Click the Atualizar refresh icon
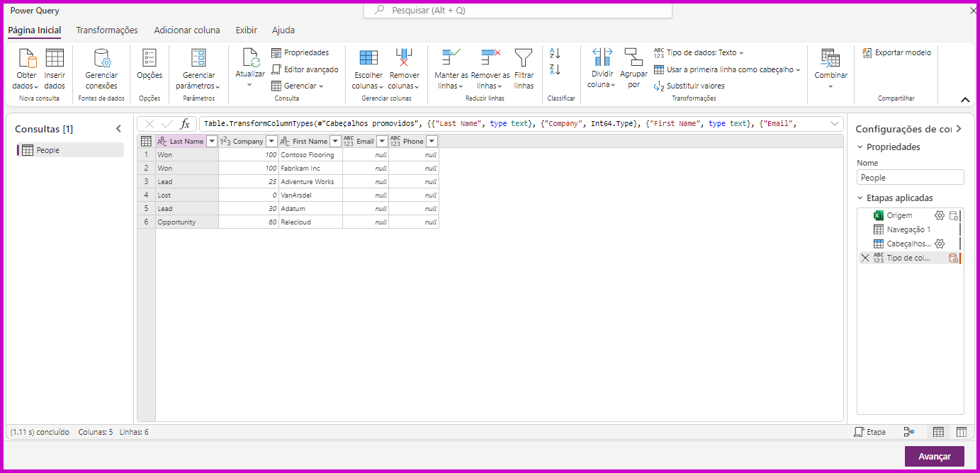 coord(250,58)
